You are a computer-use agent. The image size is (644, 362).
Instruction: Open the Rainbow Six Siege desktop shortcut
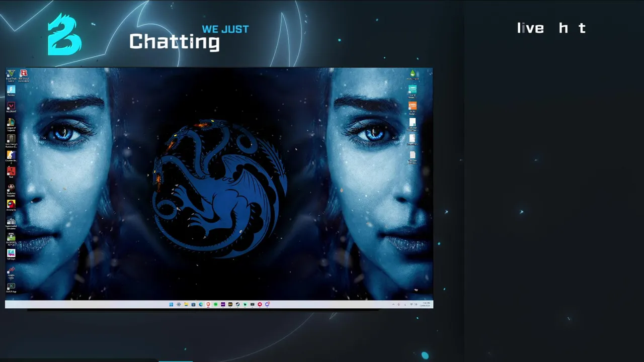(x=11, y=141)
